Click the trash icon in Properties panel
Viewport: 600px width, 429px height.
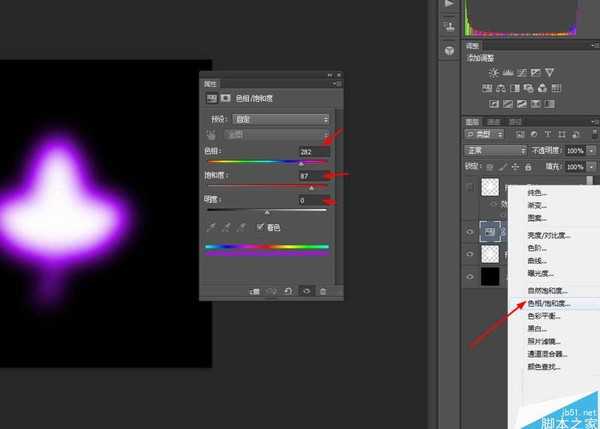(x=322, y=290)
